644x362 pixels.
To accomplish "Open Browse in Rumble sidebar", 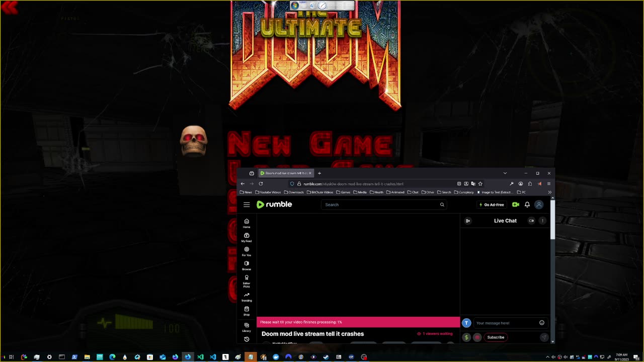I will click(x=247, y=265).
